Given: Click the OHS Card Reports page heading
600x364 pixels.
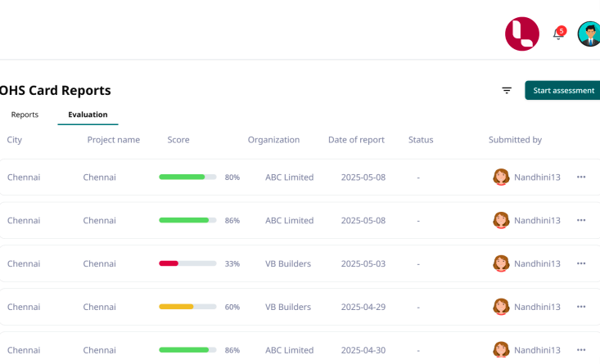Looking at the screenshot, I should coord(55,91).
